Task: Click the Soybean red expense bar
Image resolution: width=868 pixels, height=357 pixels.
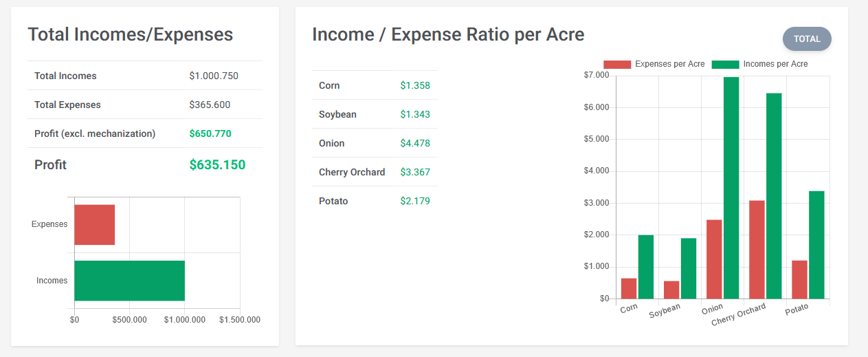Action: (671, 290)
